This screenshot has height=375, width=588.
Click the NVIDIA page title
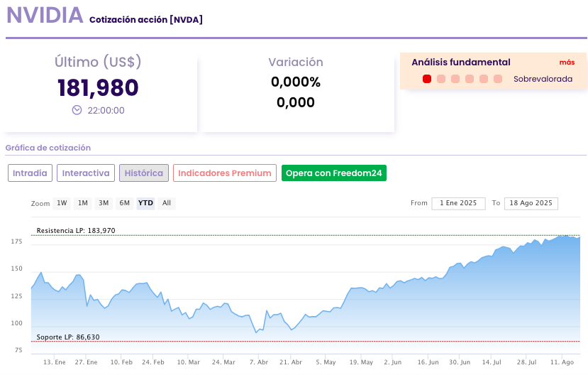point(45,16)
